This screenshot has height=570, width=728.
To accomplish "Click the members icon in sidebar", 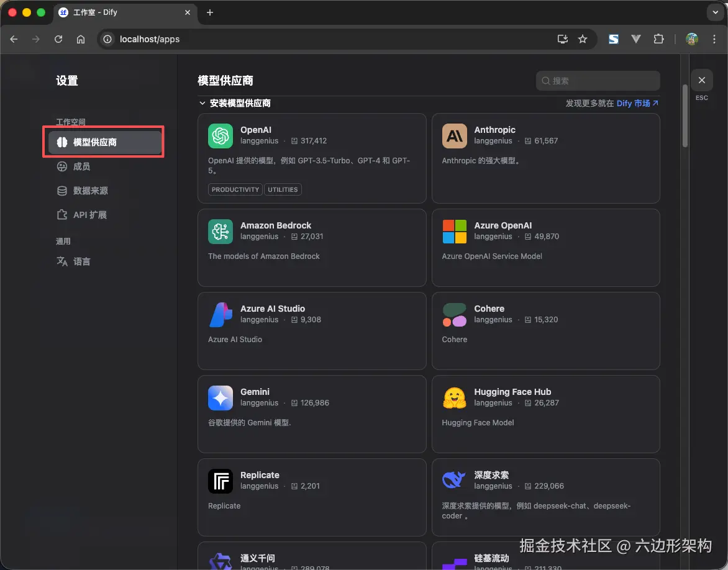I will tap(61, 166).
